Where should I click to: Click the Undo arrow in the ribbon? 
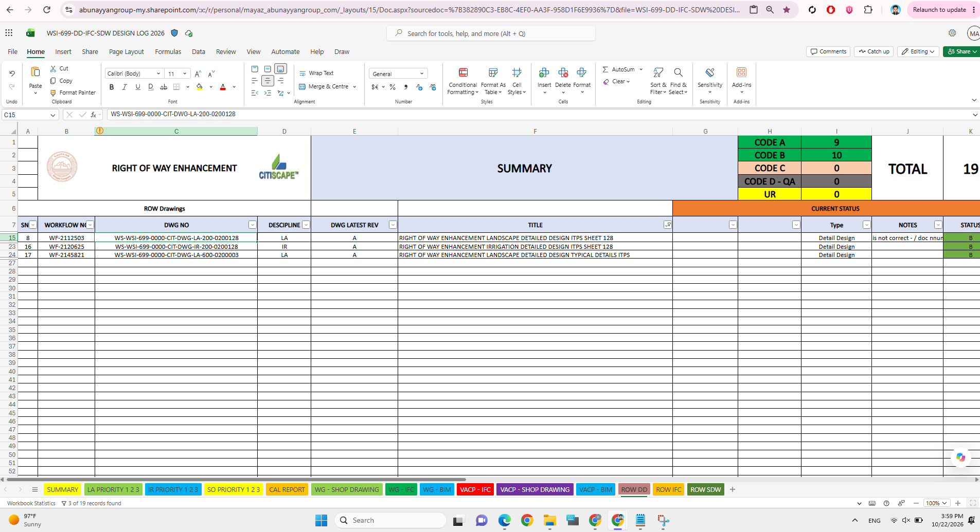coord(12,74)
